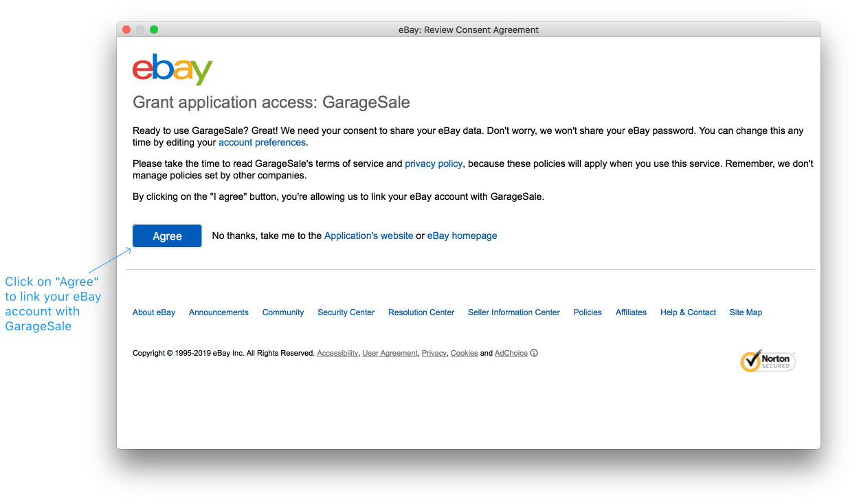Open the Announcements footer link

219,312
